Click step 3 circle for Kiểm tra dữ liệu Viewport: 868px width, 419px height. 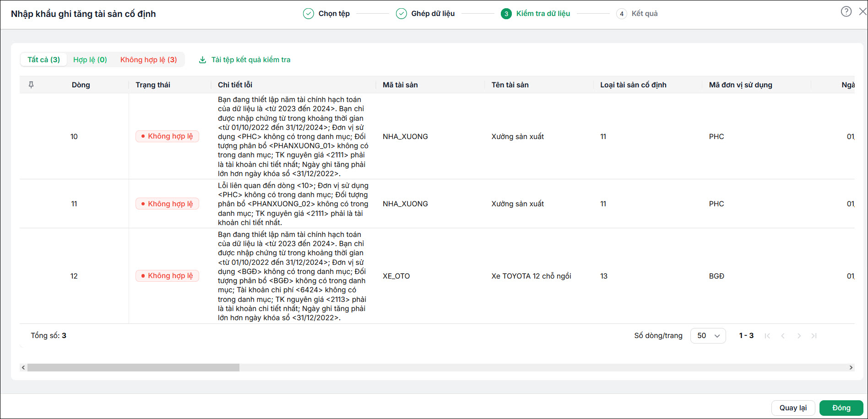506,14
